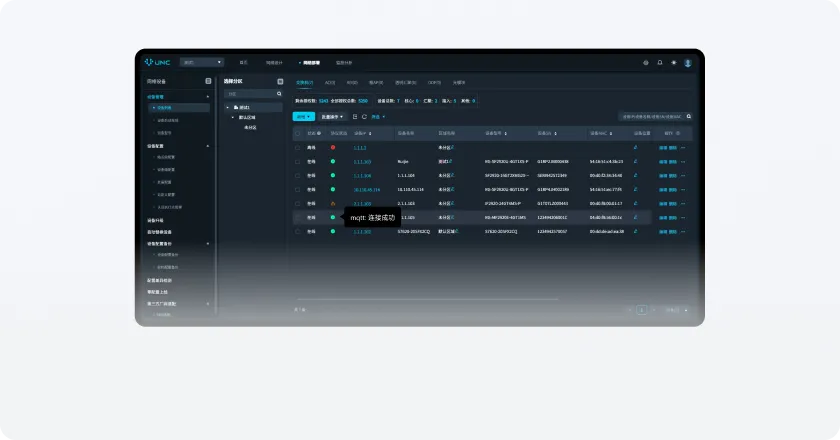Click the partition search magnifier icon
This screenshot has height=440, width=840.
click(x=279, y=94)
